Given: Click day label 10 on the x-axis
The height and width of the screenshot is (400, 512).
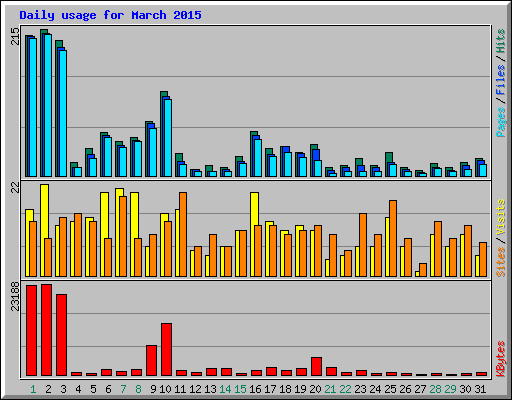Looking at the screenshot, I should tap(165, 389).
